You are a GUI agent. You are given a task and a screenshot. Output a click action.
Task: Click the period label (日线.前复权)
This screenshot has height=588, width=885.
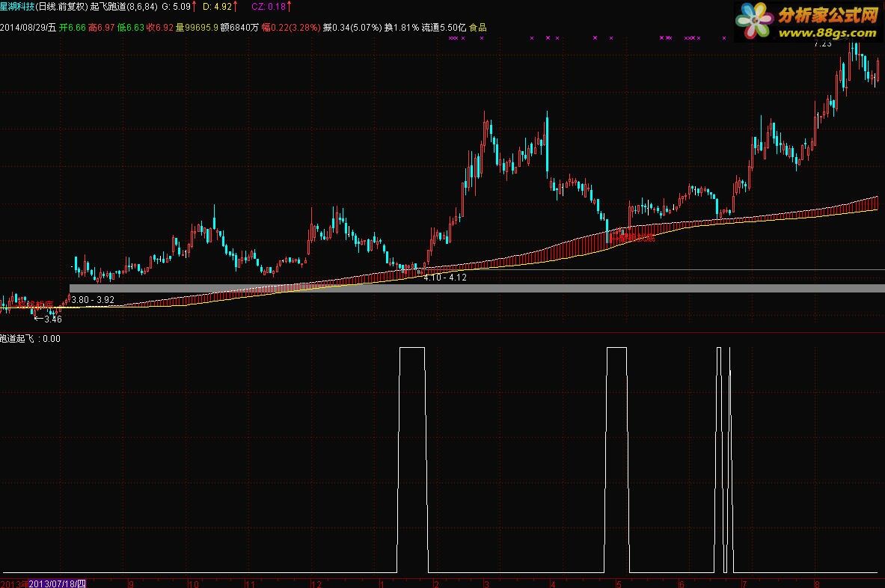coord(61,7)
